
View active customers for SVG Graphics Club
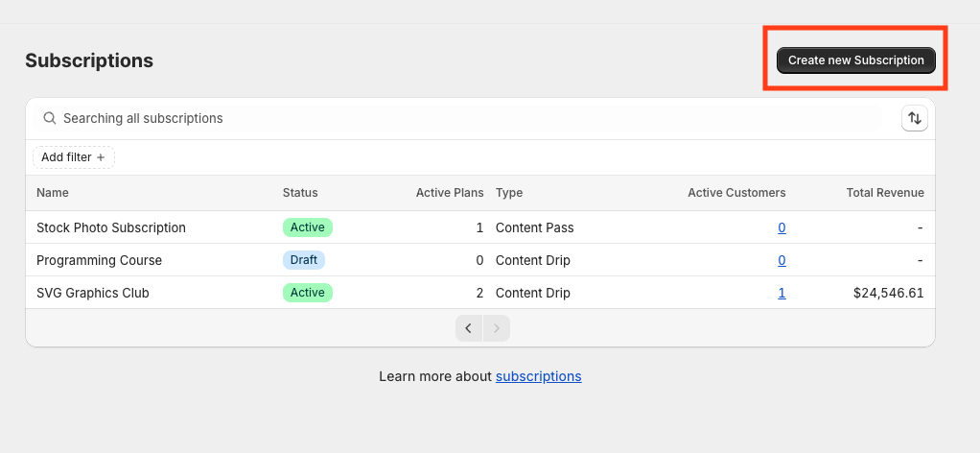[782, 293]
